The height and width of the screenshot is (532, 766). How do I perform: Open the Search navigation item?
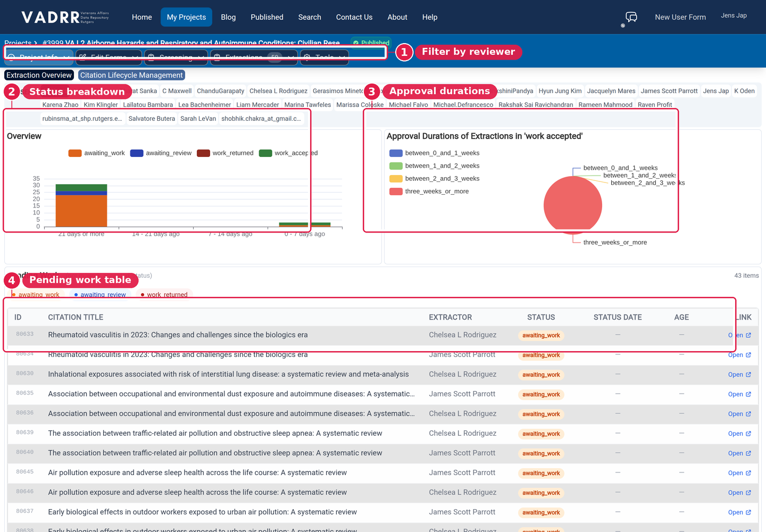pos(310,17)
